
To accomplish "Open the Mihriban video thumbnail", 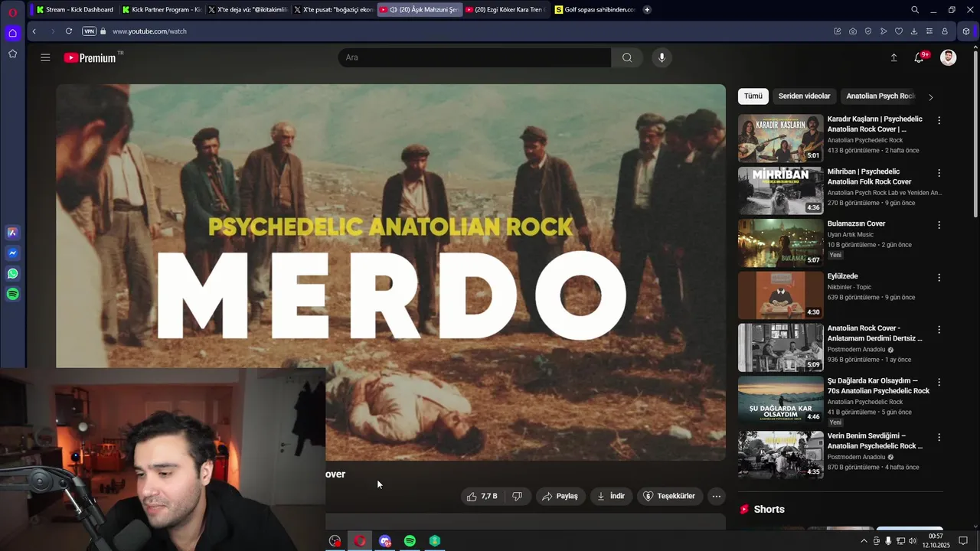I will pyautogui.click(x=780, y=191).
